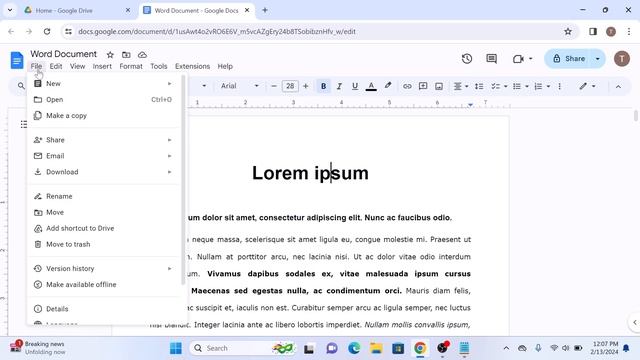Viewport: 640px width, 360px height.
Task: Collapse the menus with the up chevron
Action: [618, 87]
